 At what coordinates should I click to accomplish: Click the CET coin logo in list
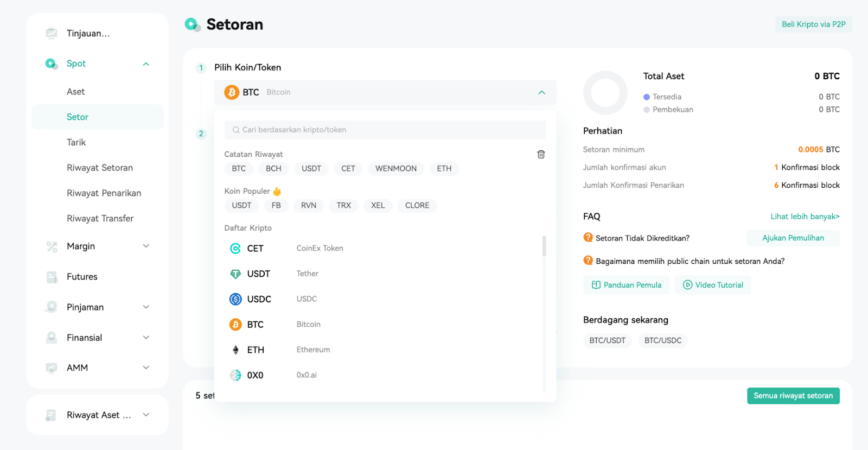click(235, 249)
